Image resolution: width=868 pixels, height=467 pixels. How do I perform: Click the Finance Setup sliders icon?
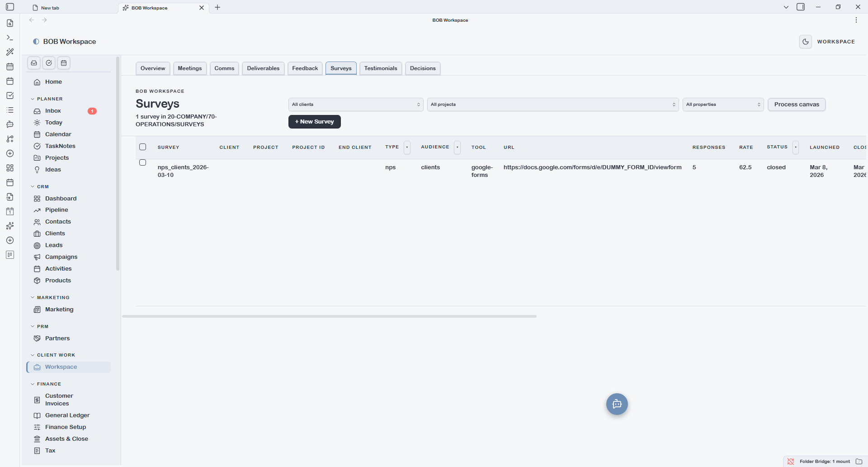37,427
